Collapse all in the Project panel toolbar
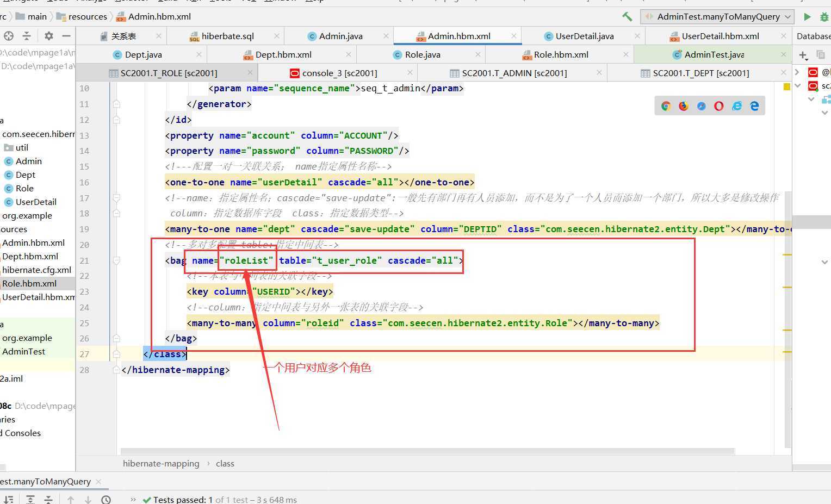 [26, 36]
